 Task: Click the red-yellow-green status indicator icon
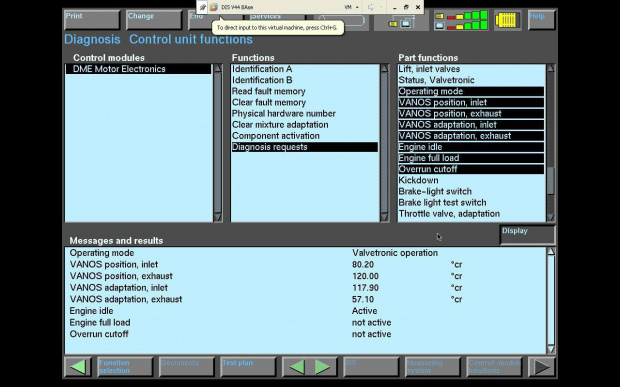[461, 20]
